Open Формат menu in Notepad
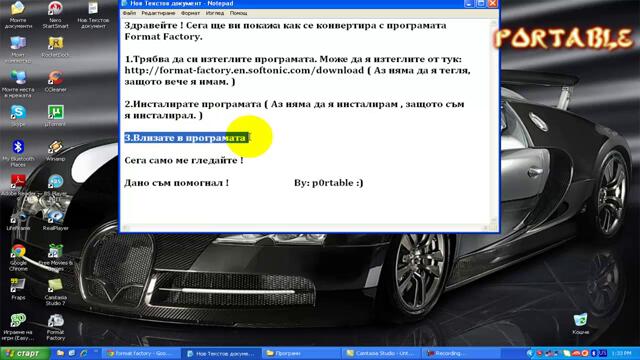640x360 pixels. pyautogui.click(x=191, y=13)
